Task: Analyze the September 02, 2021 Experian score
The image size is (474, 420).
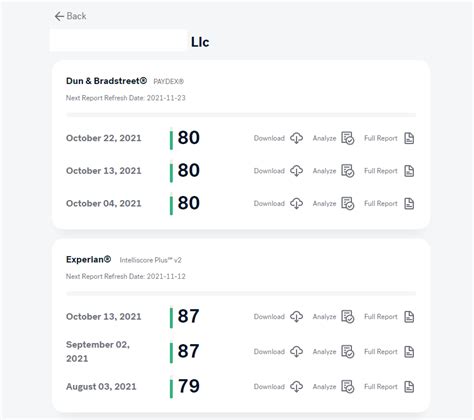Action: click(347, 352)
